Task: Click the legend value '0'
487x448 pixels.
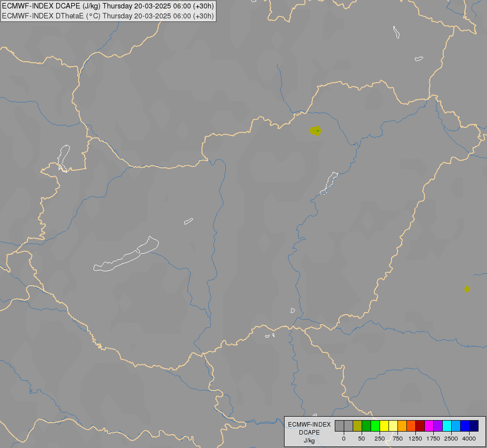Action: (344, 439)
